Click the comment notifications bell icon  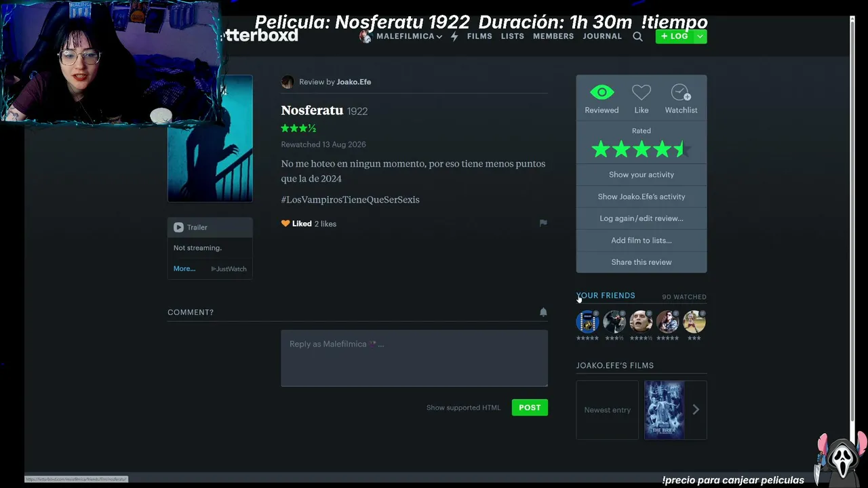click(x=543, y=312)
